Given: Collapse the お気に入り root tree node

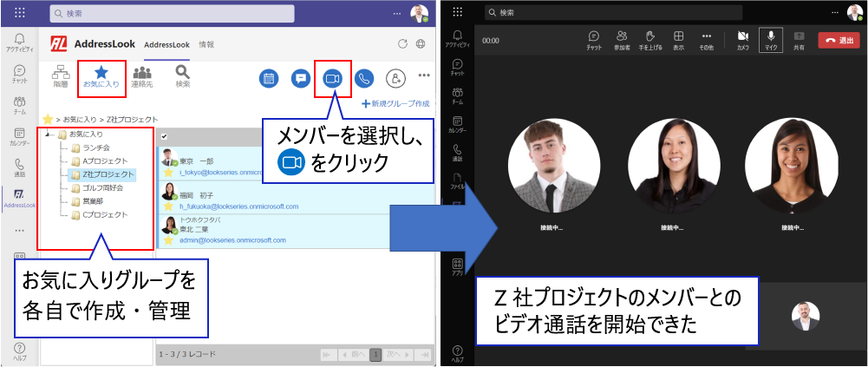Looking at the screenshot, I should [49, 134].
